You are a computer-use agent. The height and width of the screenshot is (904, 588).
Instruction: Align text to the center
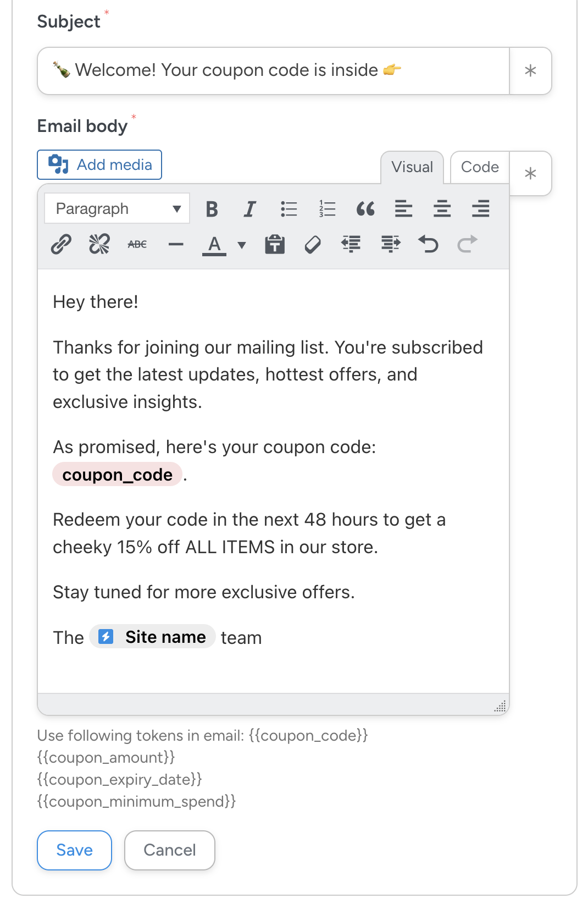pyautogui.click(x=442, y=209)
